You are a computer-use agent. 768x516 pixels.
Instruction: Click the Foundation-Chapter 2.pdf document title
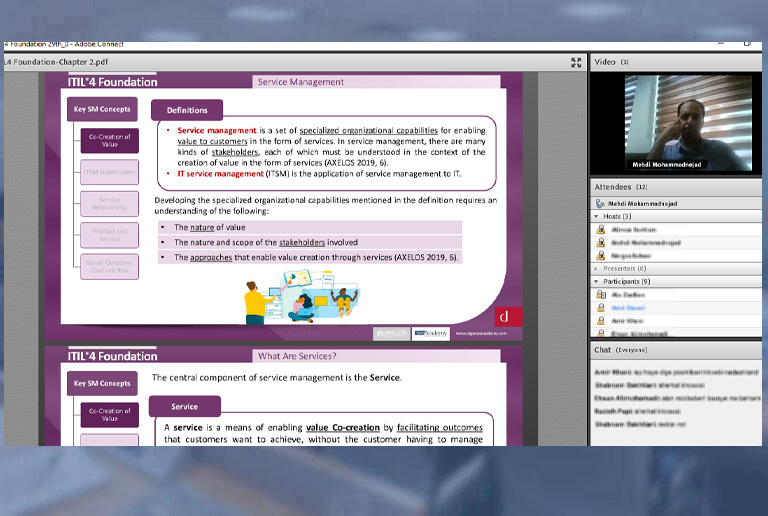tap(56, 62)
